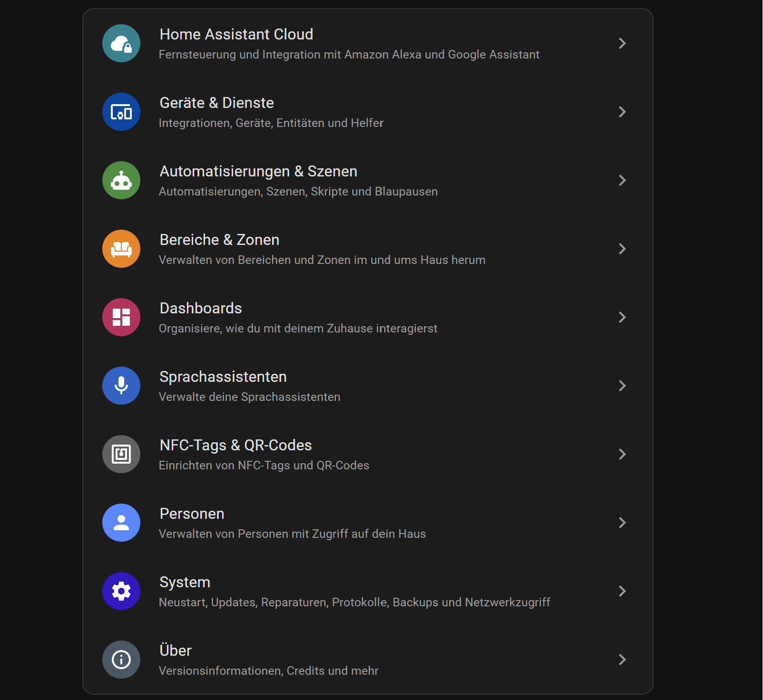
Task: Click the blue Personen person icon
Action: (x=121, y=523)
